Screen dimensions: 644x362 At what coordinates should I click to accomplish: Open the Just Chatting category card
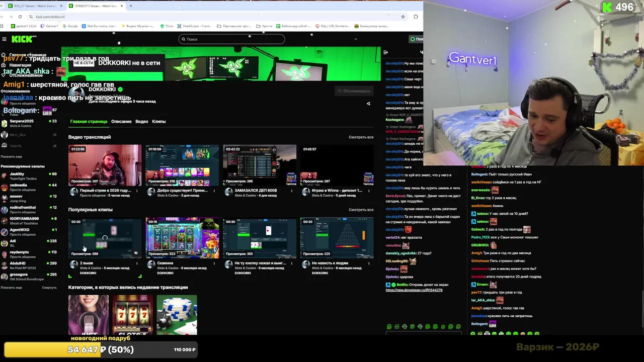(x=89, y=315)
